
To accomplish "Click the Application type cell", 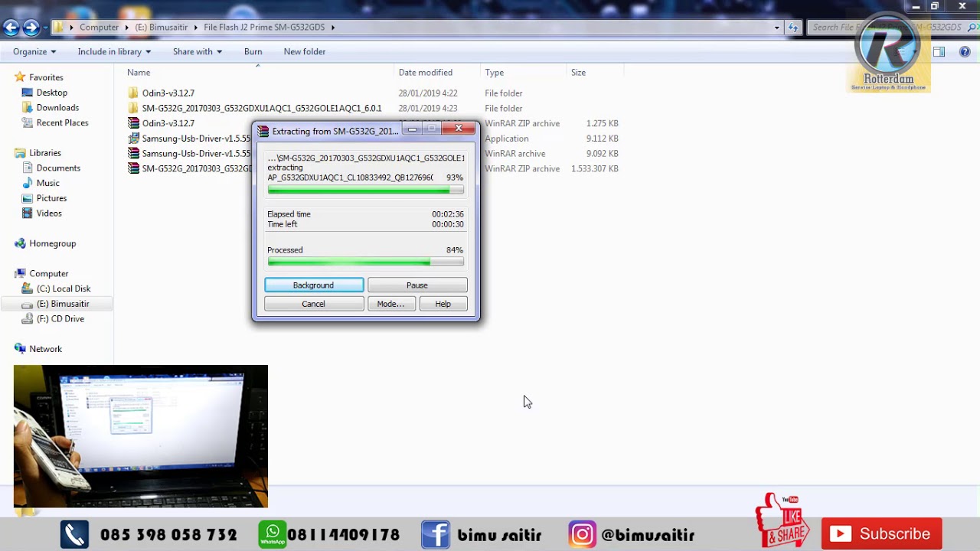I will [507, 139].
